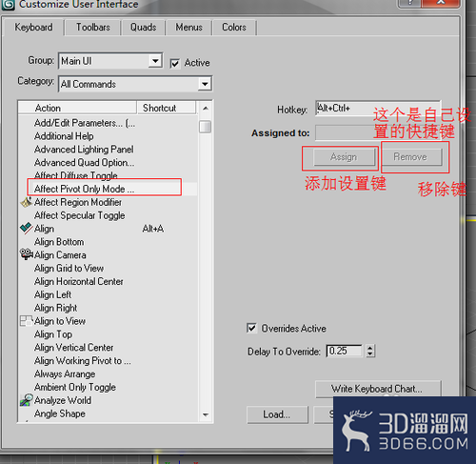Click the Analyze World icon
The image size is (476, 464).
coord(26,400)
